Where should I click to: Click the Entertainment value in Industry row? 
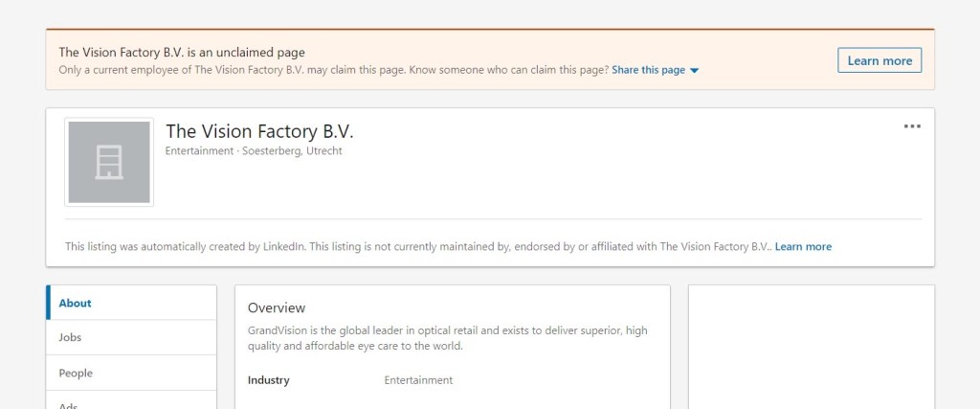point(418,380)
